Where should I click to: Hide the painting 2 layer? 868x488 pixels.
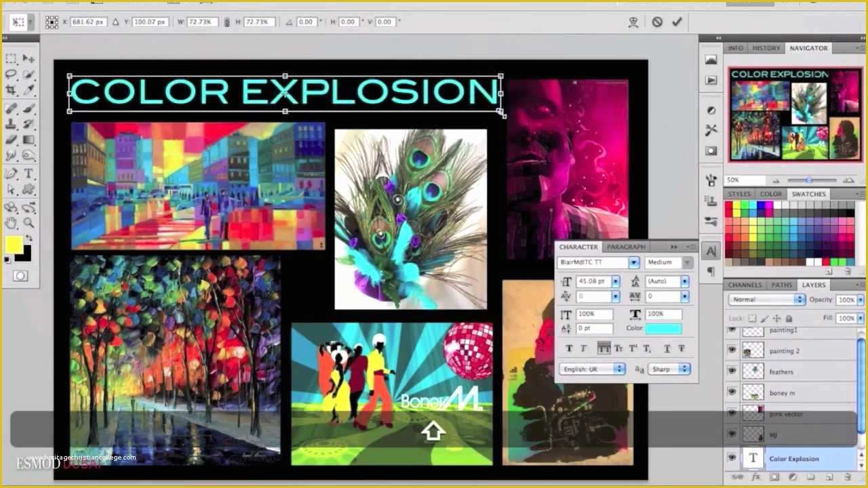pyautogui.click(x=732, y=351)
